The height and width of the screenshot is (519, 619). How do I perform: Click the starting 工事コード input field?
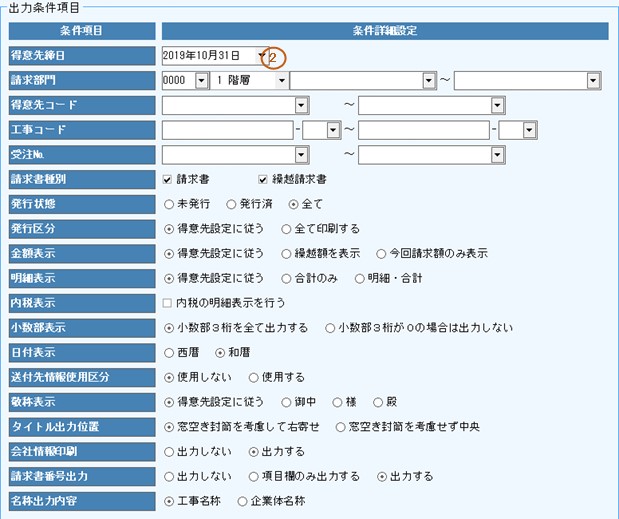click(226, 130)
